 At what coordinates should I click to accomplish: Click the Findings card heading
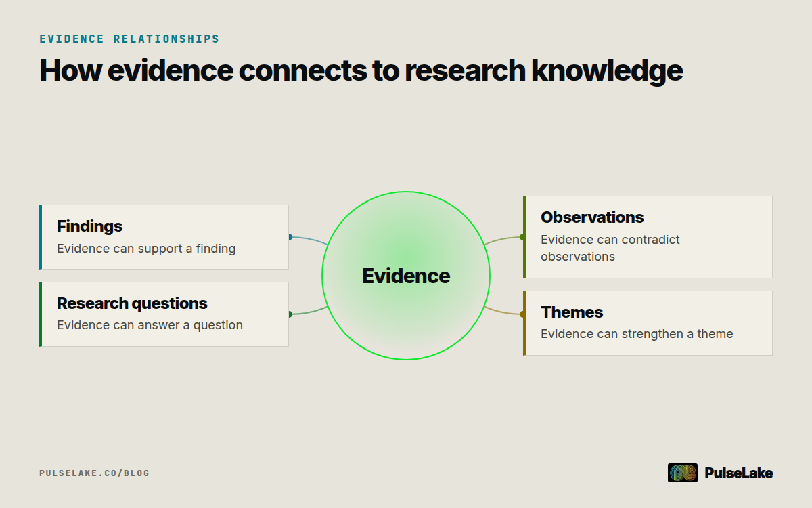(x=89, y=226)
